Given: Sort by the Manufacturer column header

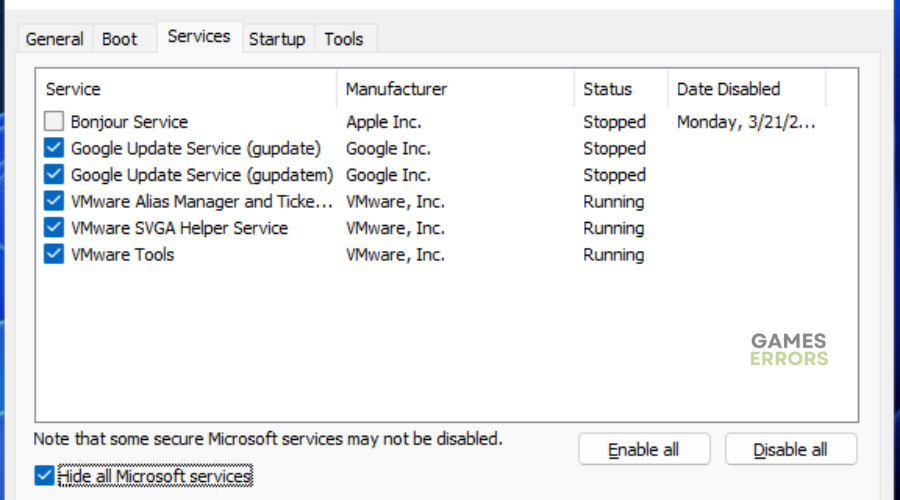Looking at the screenshot, I should click(x=456, y=89).
